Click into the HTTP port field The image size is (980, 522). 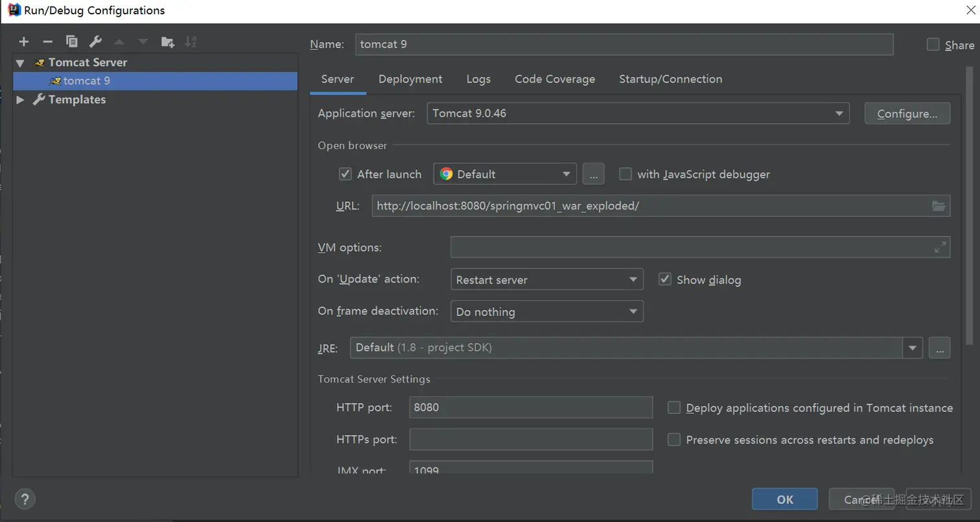[x=530, y=407]
